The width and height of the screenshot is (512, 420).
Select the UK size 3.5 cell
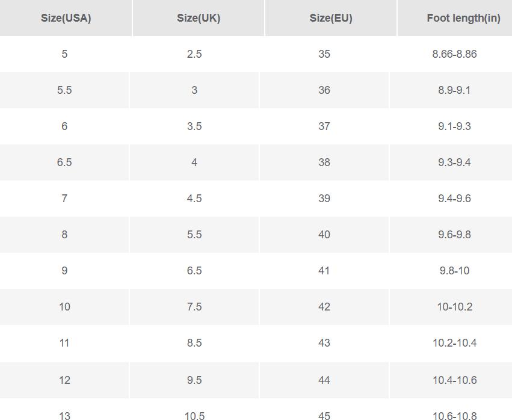(x=194, y=126)
